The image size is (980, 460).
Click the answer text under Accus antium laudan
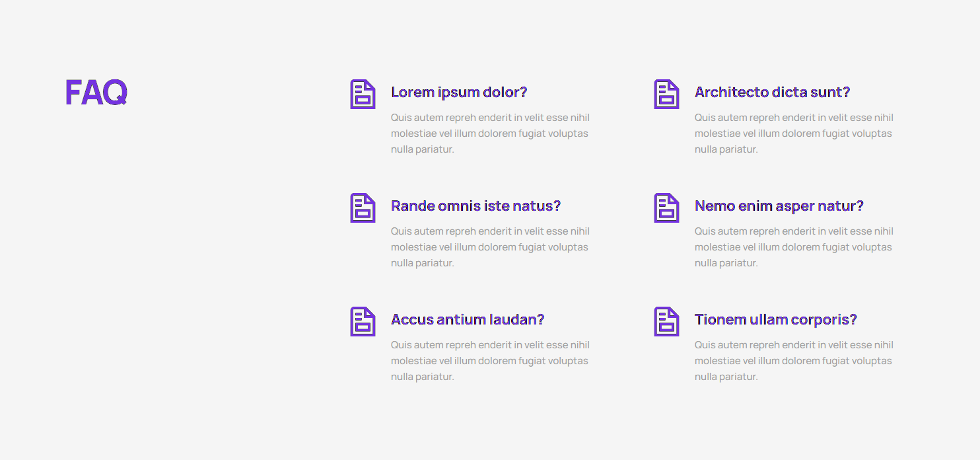click(489, 361)
